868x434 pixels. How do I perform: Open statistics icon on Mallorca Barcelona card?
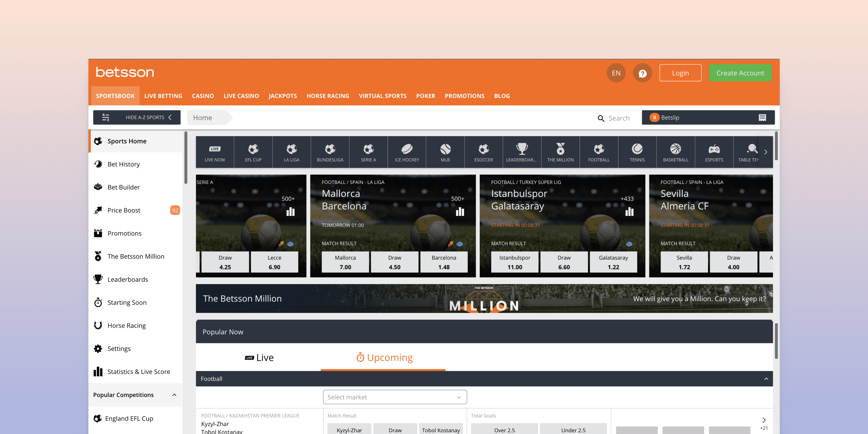[460, 212]
